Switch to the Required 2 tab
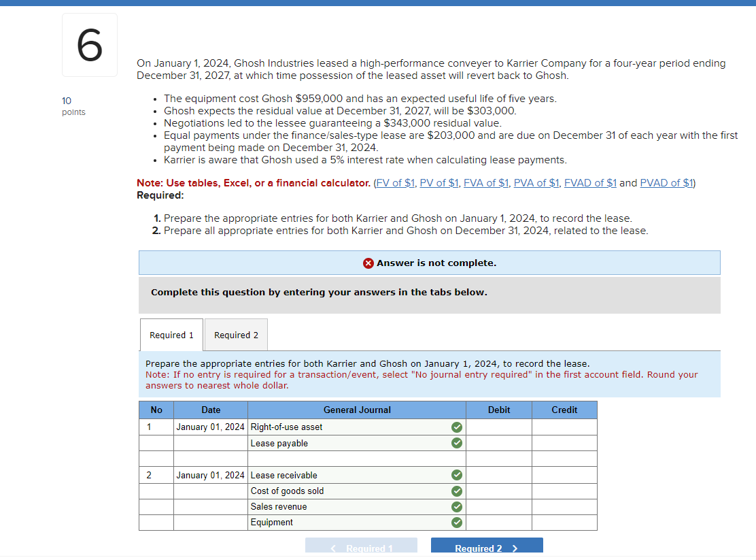The width and height of the screenshot is (756, 560). [235, 335]
